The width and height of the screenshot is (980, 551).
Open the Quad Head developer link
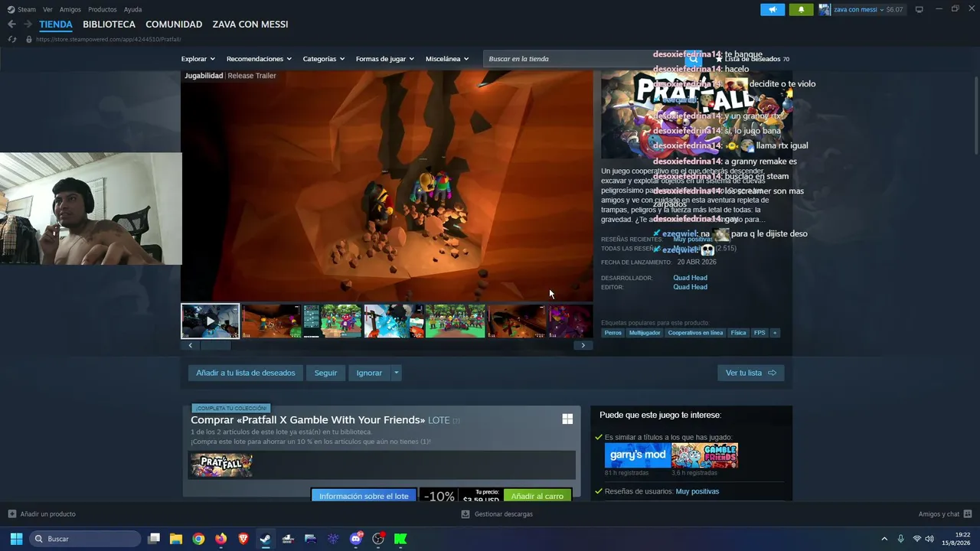pyautogui.click(x=690, y=278)
